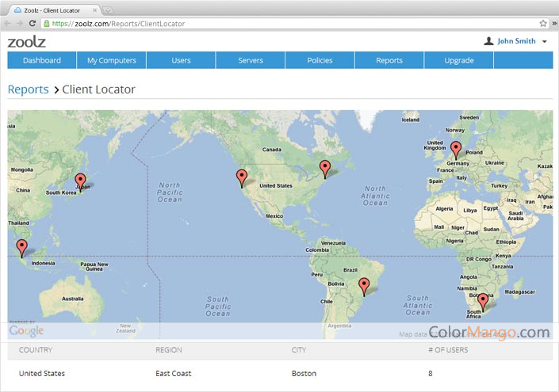Click the map pin near Indonesia
The width and height of the screenshot is (559, 392).
pos(21,249)
